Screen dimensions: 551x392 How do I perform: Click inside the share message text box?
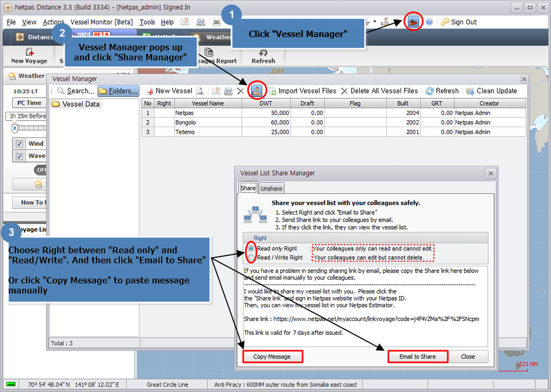pyautogui.click(x=365, y=306)
